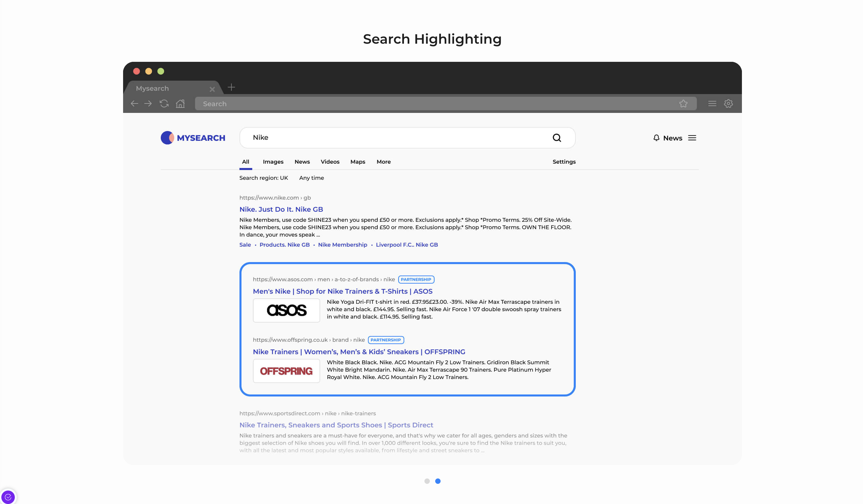Open the Mysearch page menu icon next to News
This screenshot has height=504, width=863.
coord(692,138)
